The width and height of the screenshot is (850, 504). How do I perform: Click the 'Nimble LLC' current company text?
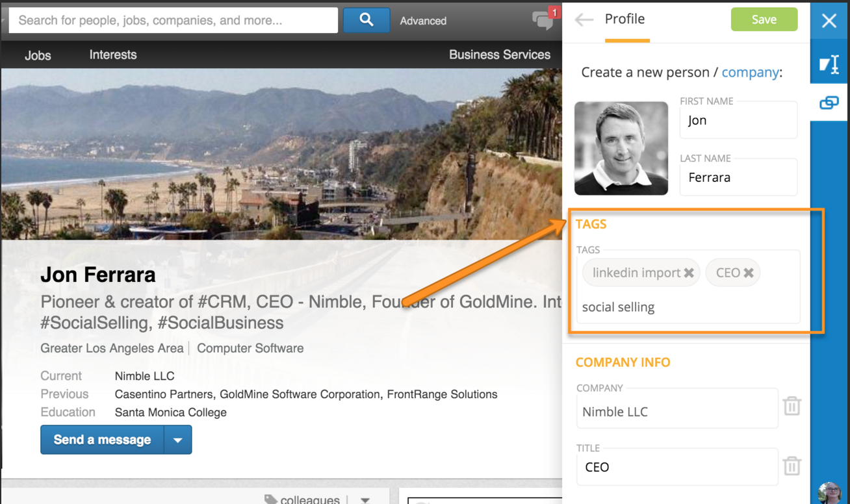point(145,376)
